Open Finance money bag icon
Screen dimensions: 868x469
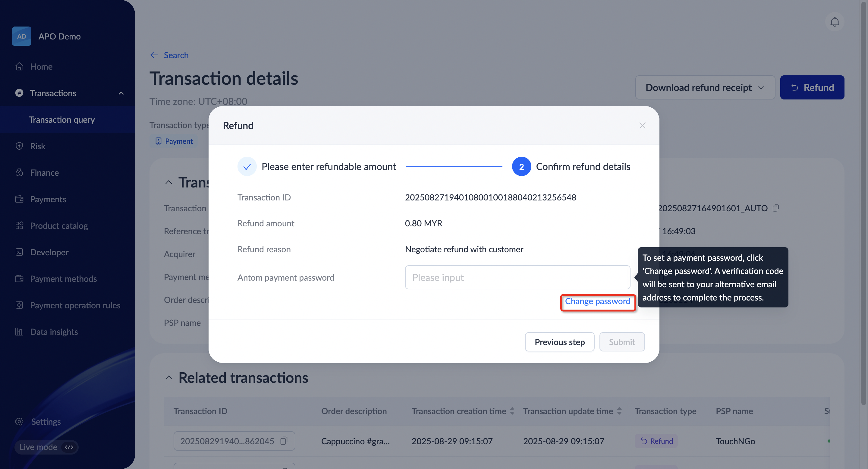click(x=19, y=172)
